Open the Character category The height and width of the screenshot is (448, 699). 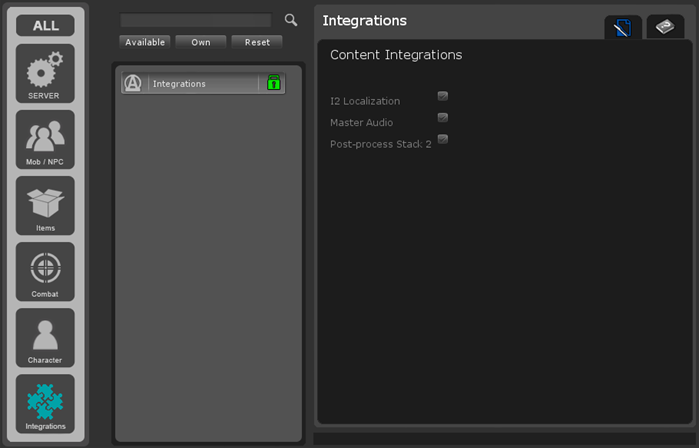(45, 338)
